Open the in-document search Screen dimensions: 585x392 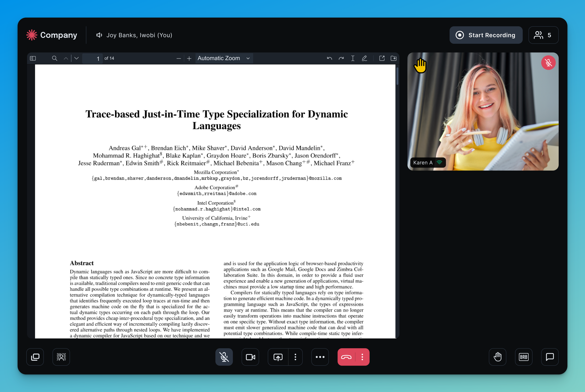click(55, 58)
